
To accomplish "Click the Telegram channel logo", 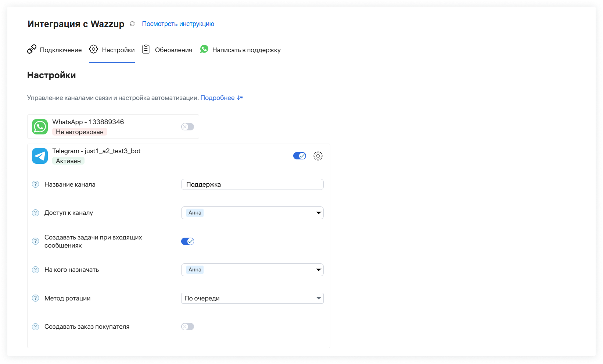I will (x=40, y=156).
